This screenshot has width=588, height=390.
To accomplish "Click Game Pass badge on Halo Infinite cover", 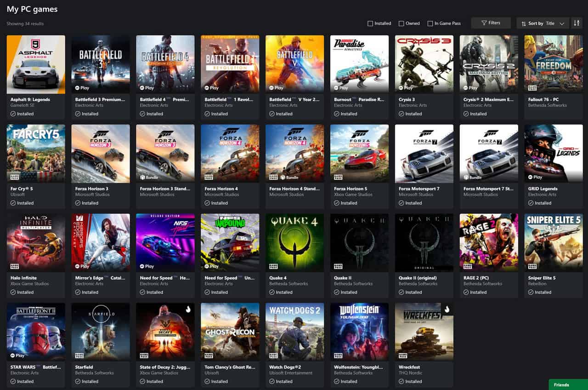I will (15, 266).
